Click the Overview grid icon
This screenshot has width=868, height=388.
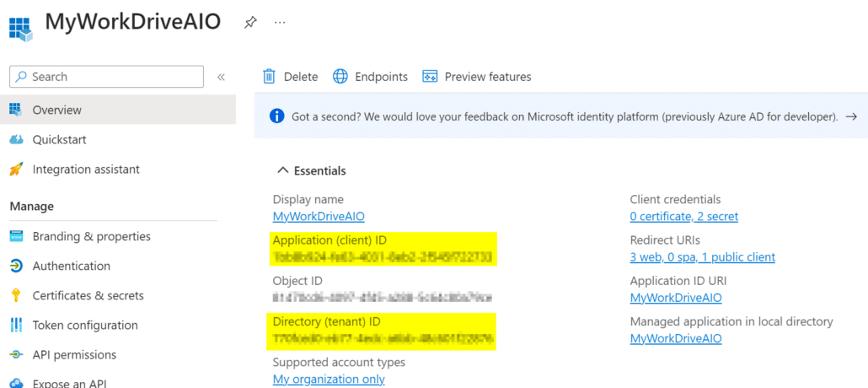tap(16, 110)
